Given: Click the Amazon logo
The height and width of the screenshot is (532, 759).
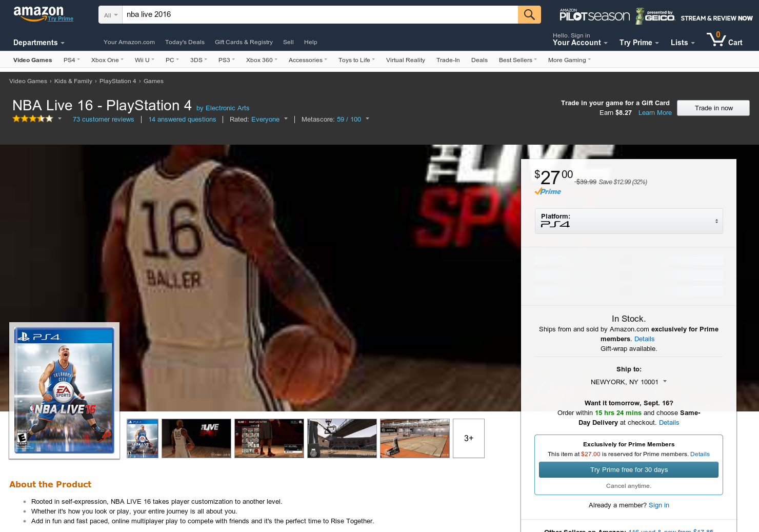Looking at the screenshot, I should coord(38,14).
